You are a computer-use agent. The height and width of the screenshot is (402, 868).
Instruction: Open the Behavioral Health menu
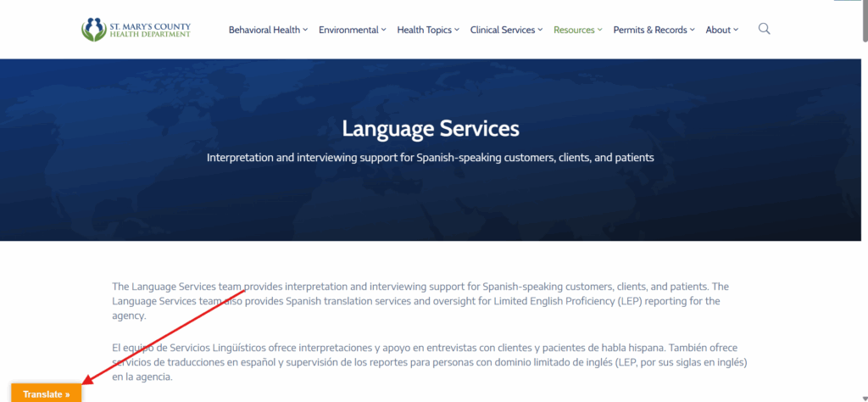click(x=268, y=30)
